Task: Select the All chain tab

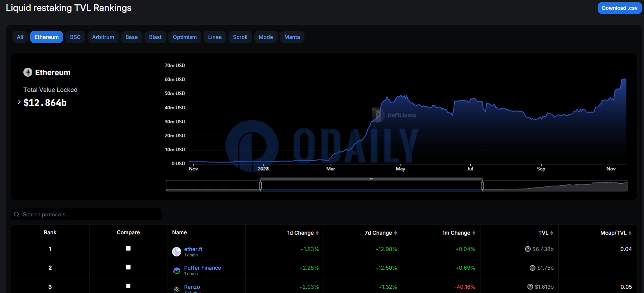Action: click(20, 37)
